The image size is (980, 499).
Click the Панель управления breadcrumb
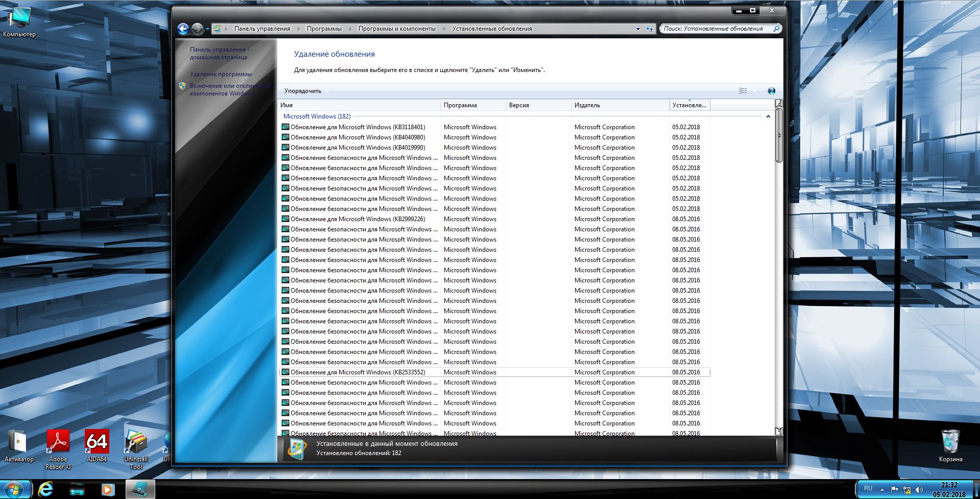click(262, 29)
